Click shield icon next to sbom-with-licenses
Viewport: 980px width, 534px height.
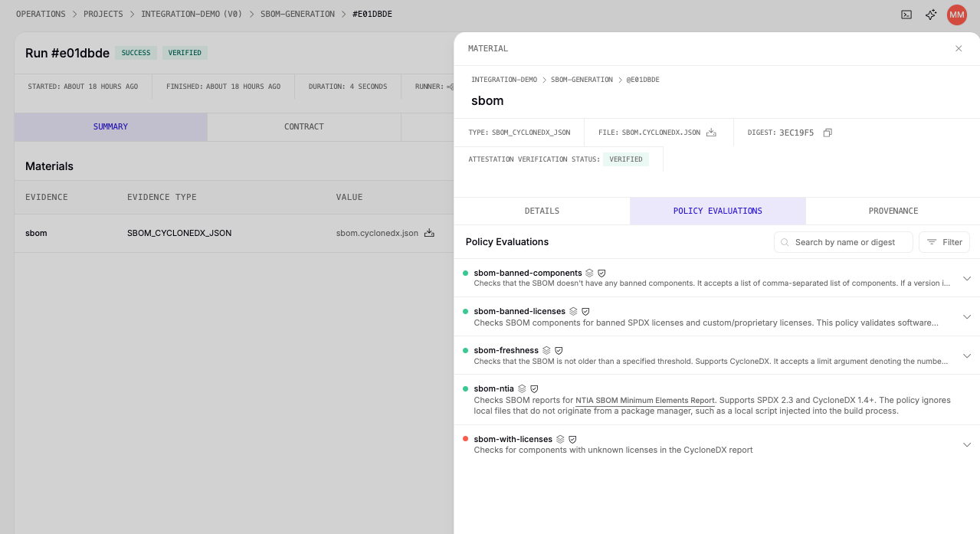pos(572,439)
